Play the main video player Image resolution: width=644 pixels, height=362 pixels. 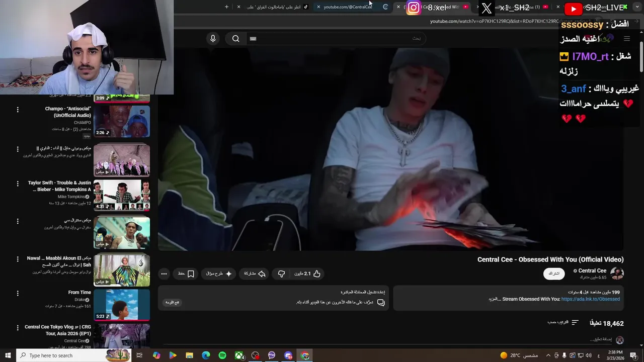391,149
